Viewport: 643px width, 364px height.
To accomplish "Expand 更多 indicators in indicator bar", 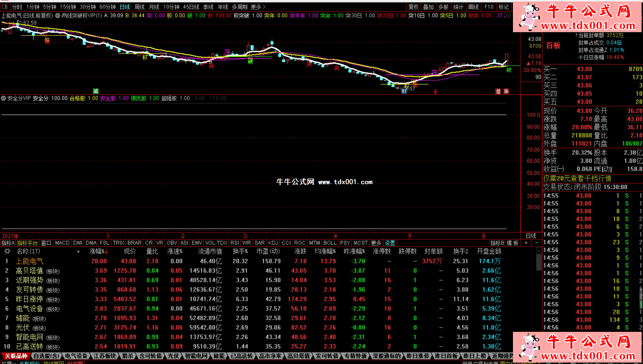I will tap(376, 243).
